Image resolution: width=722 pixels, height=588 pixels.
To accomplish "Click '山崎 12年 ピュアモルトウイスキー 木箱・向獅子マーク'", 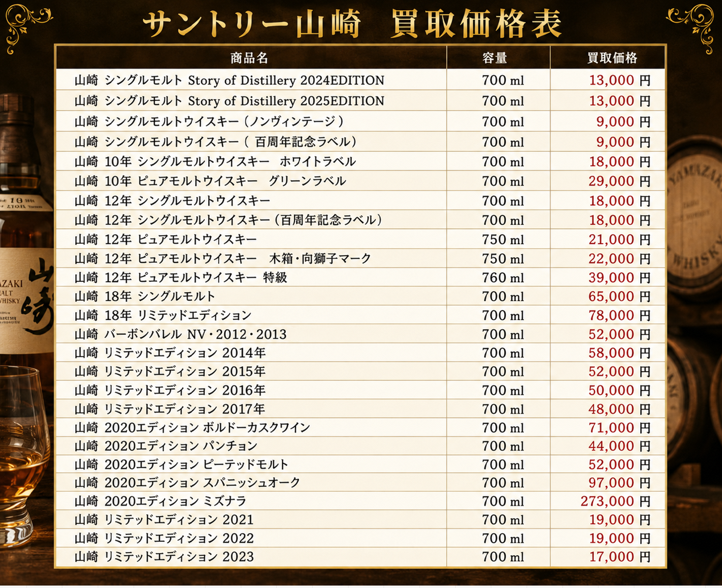I will tap(223, 259).
